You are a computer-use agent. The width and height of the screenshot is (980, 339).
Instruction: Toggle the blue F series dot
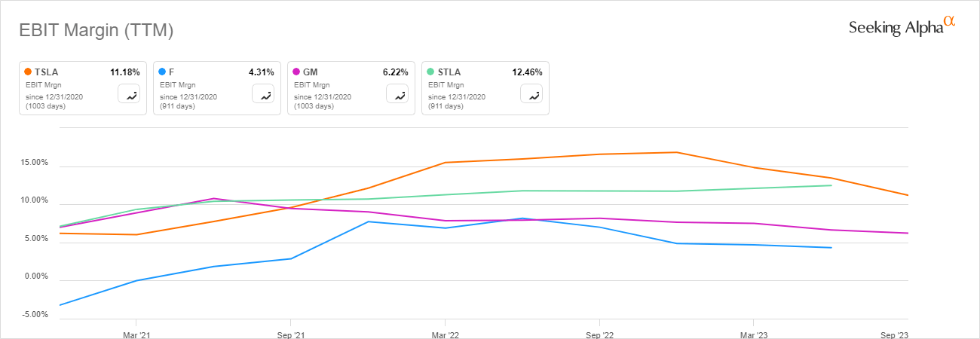coord(163,72)
